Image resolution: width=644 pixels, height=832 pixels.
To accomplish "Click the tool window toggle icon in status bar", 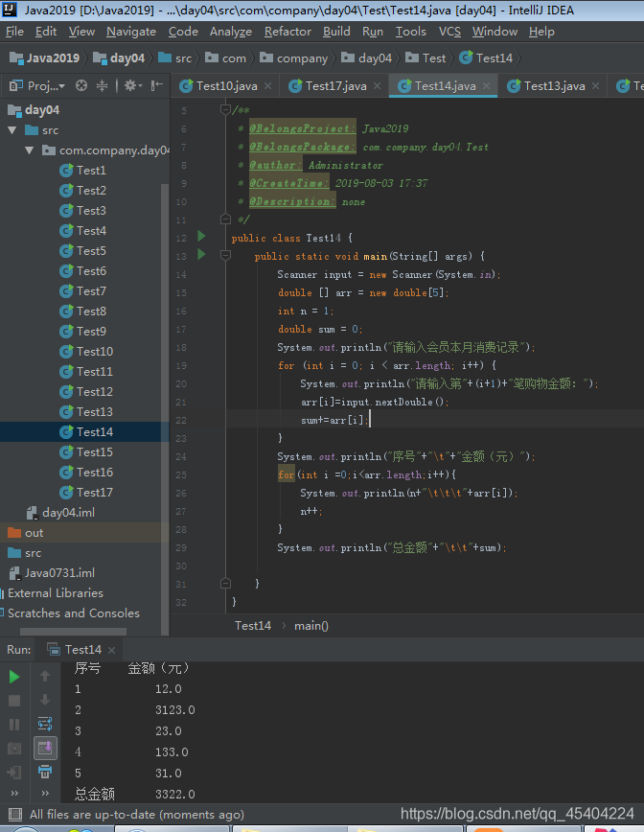I will [16, 814].
